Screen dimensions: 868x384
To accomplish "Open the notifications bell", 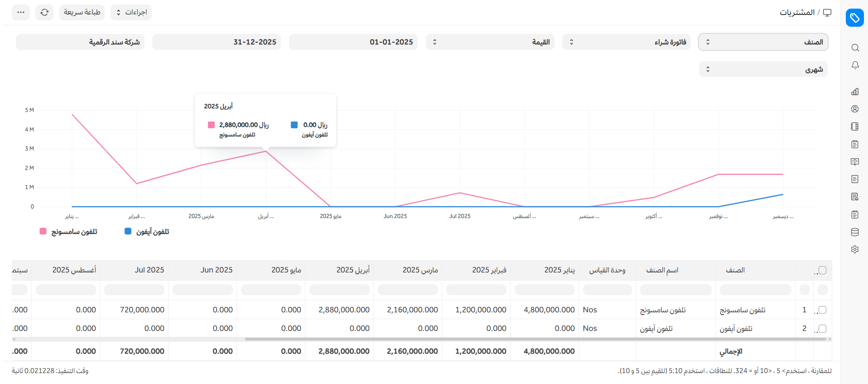I will pos(855,65).
